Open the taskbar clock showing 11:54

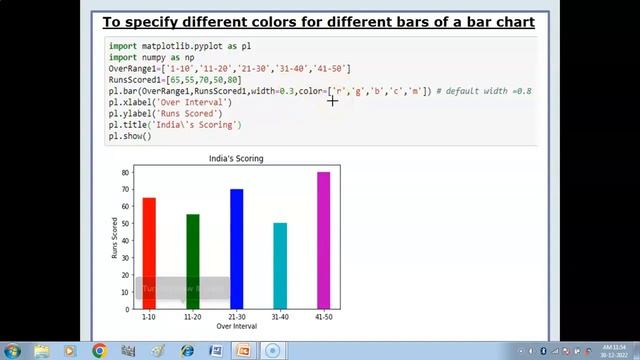pos(614,351)
